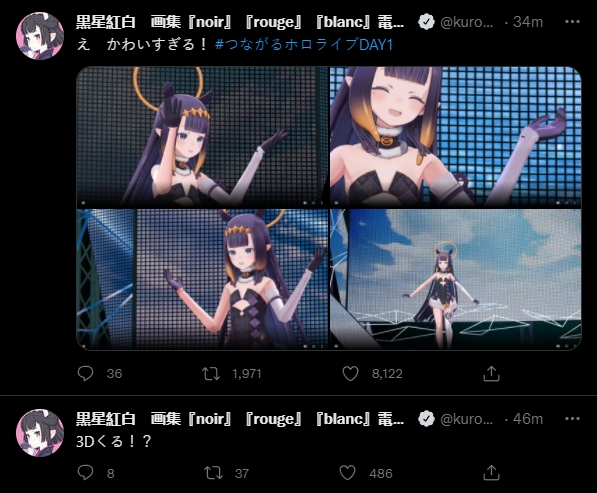
Task: Share the 3Dくる！？ tweet
Action: click(x=491, y=473)
